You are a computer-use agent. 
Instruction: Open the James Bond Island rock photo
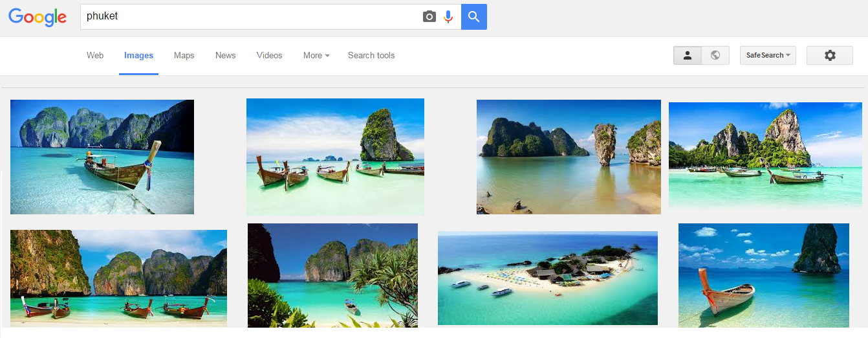coord(569,157)
